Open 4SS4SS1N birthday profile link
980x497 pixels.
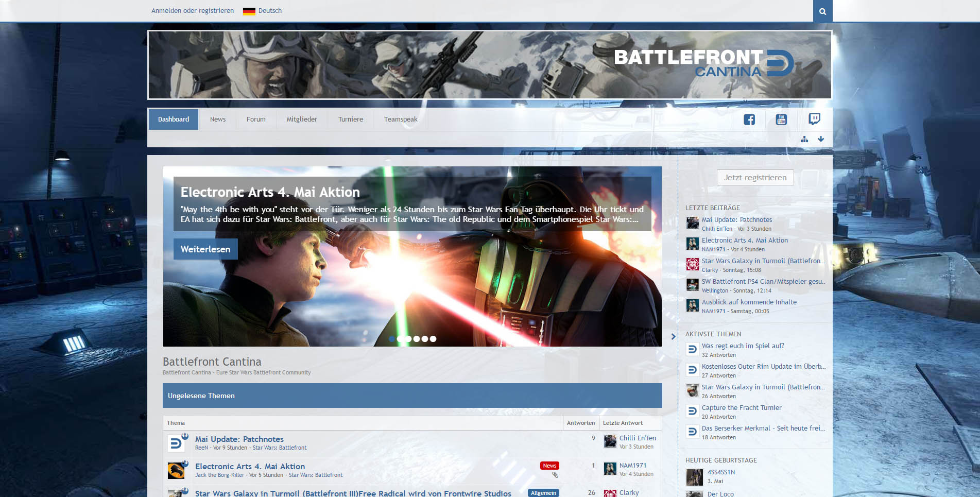tap(721, 472)
